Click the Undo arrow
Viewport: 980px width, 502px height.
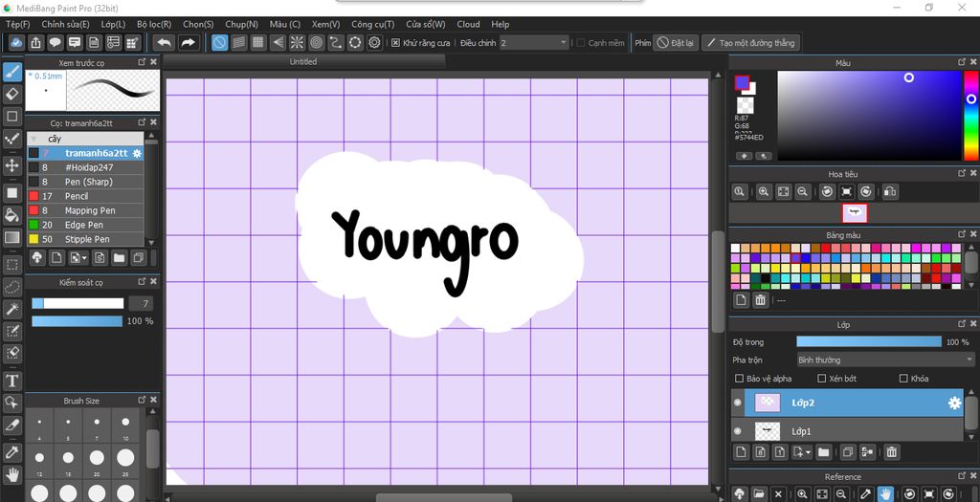[164, 42]
